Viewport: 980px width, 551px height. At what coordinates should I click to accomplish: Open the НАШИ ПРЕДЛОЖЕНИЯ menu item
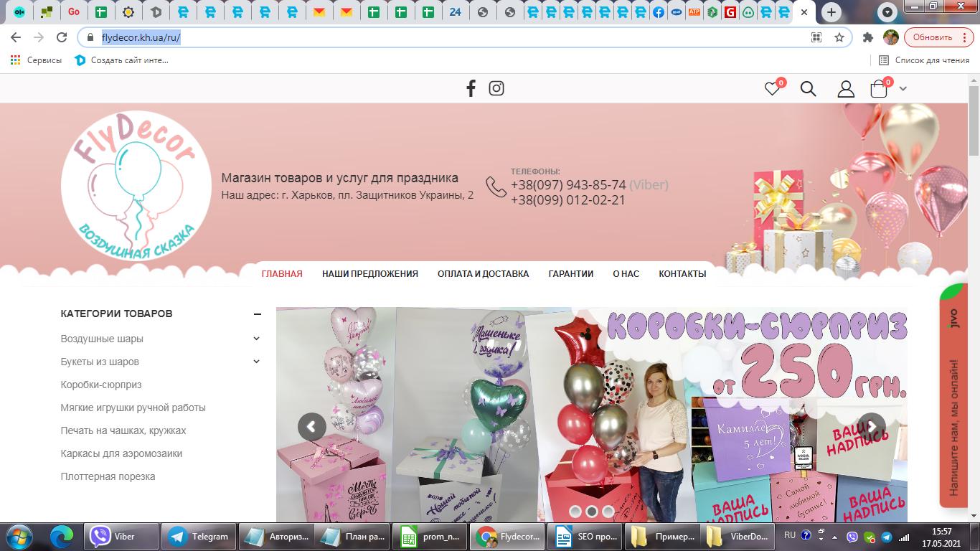tap(370, 273)
